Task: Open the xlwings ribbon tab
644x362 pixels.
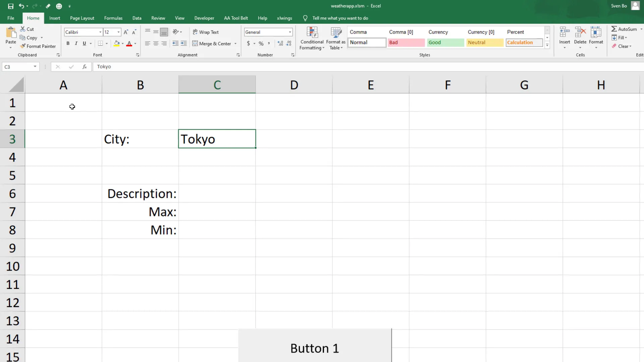Action: (284, 18)
